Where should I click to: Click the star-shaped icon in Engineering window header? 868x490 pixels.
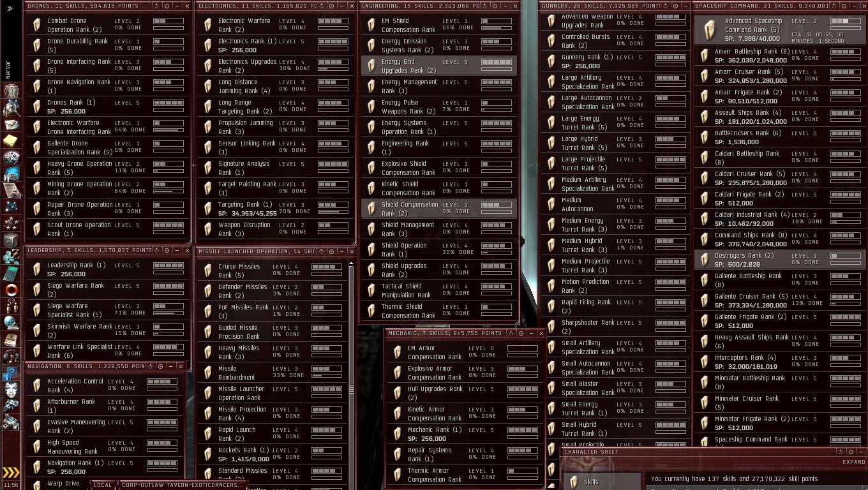click(x=484, y=6)
